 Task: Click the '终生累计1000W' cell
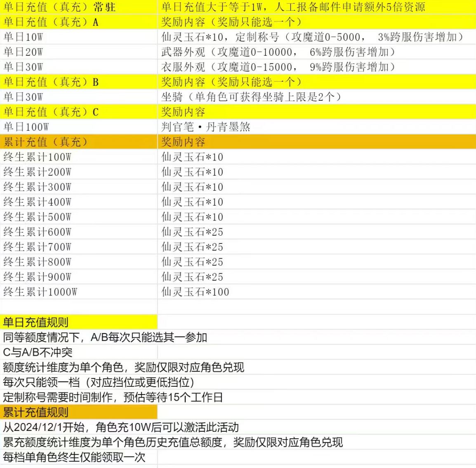point(40,292)
